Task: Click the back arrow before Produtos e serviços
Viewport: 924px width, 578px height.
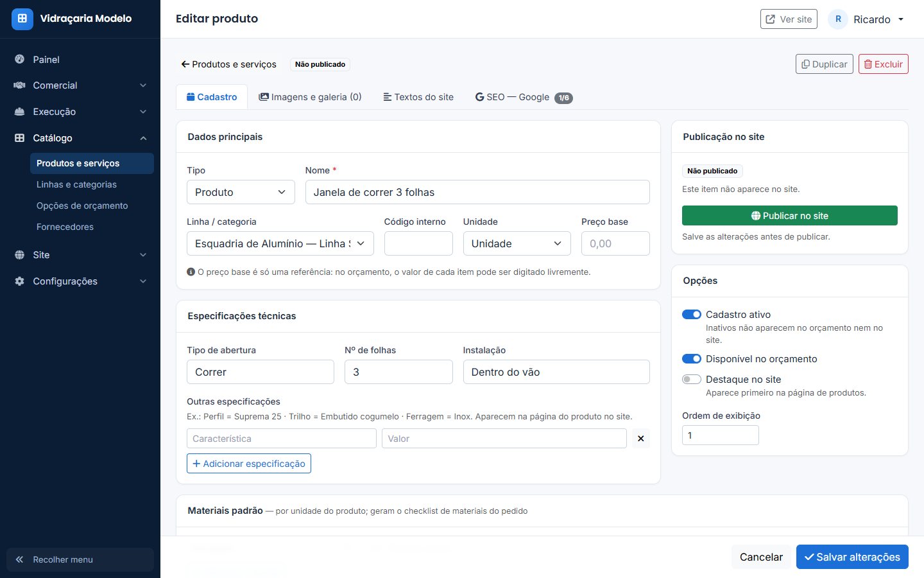Action: click(185, 64)
